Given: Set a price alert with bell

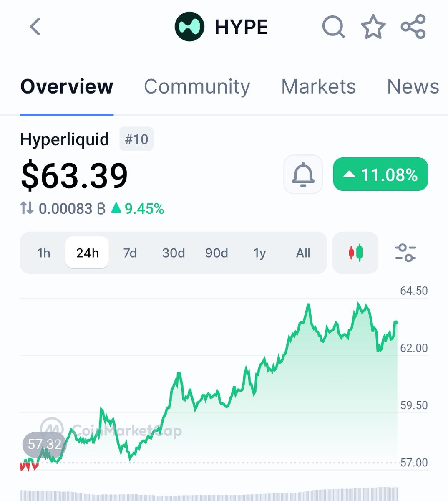Looking at the screenshot, I should pyautogui.click(x=303, y=174).
